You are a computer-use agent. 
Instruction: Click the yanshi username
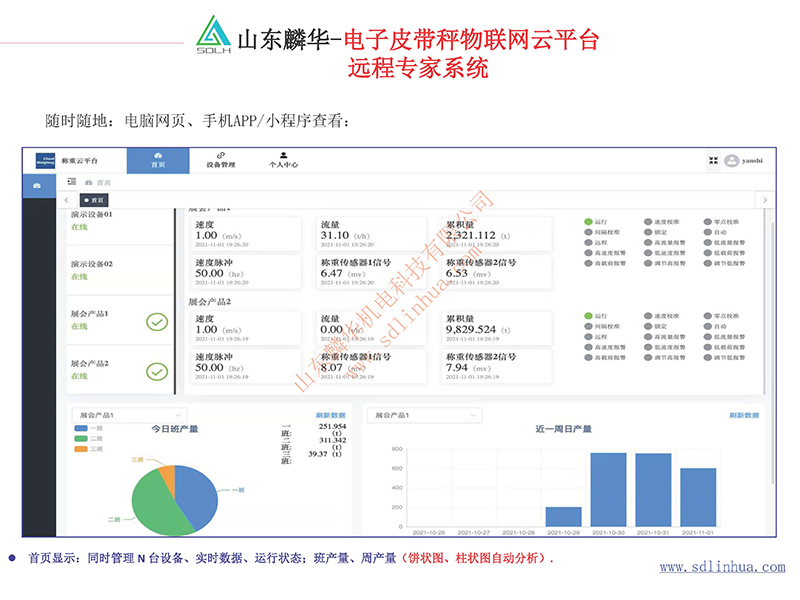752,161
